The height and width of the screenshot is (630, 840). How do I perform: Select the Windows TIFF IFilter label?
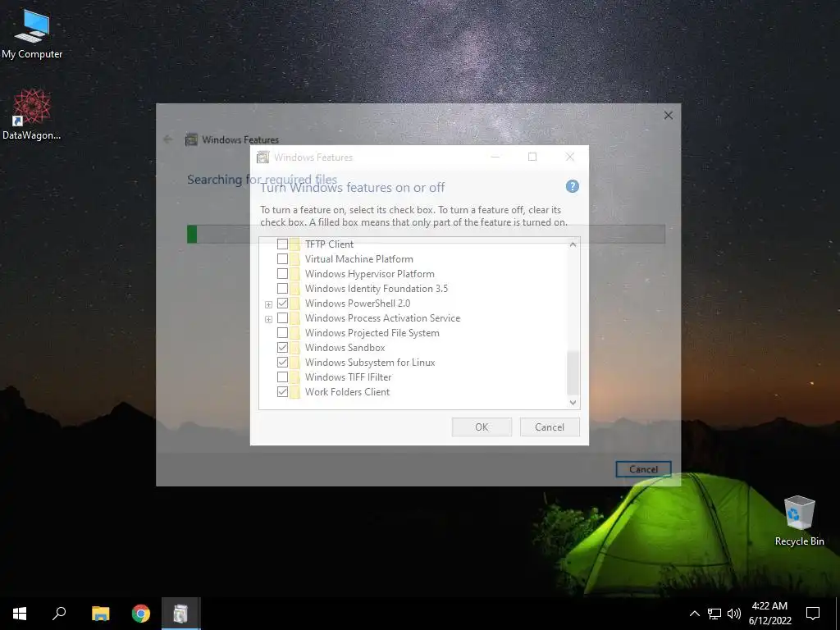point(348,377)
